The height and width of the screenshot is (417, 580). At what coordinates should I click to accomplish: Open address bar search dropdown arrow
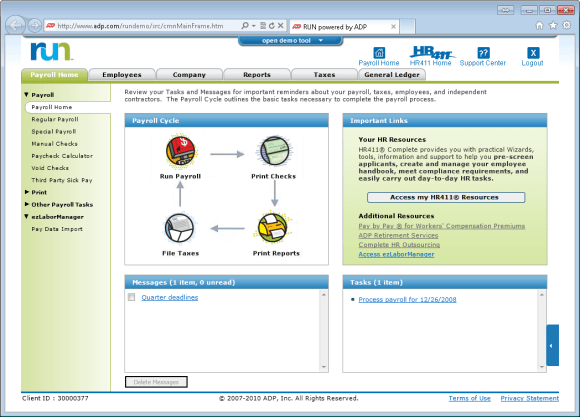[x=254, y=26]
